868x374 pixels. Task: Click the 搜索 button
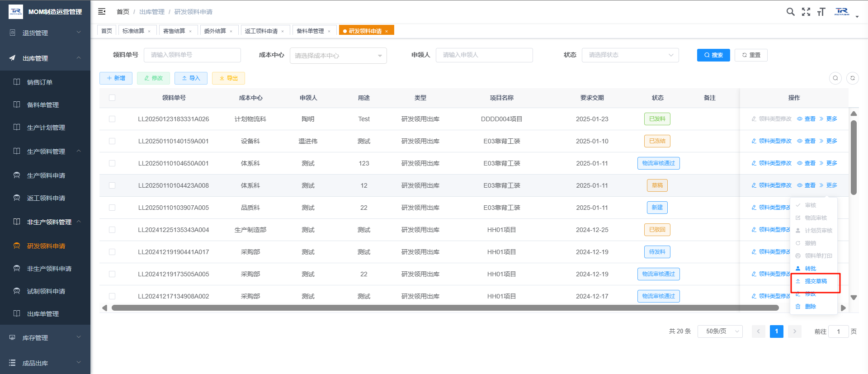(x=713, y=55)
